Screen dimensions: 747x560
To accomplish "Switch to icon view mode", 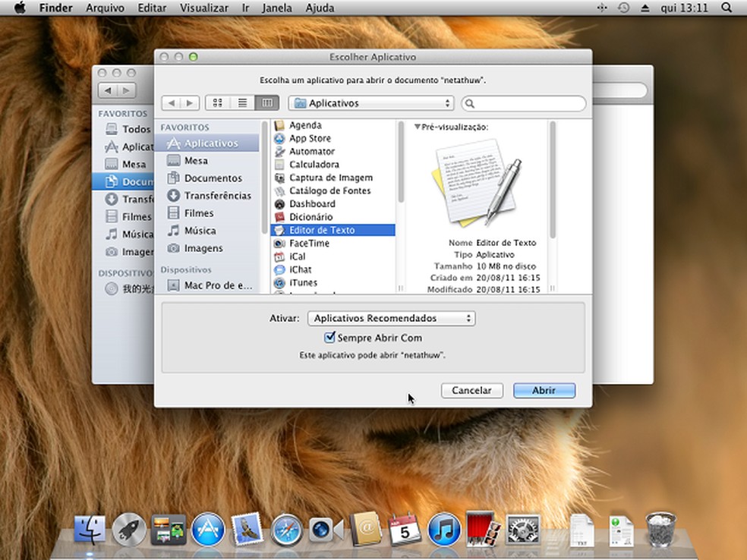I will [x=218, y=103].
